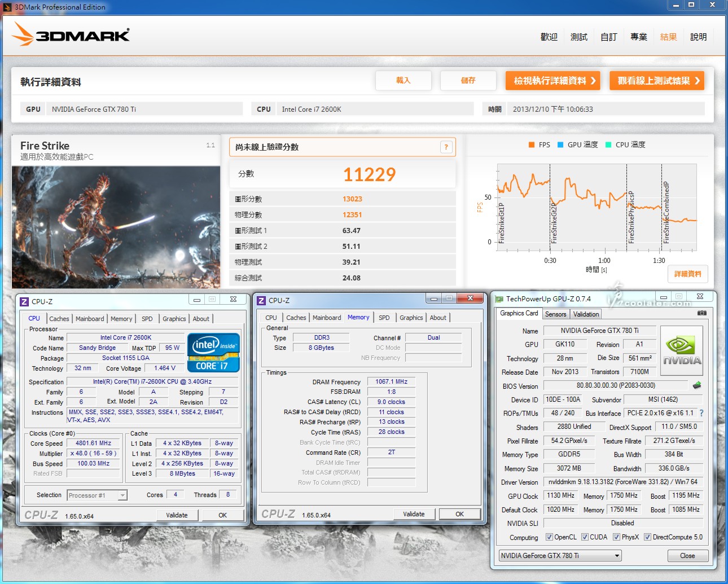Click Validate in the left CPU-Z window

point(177,515)
